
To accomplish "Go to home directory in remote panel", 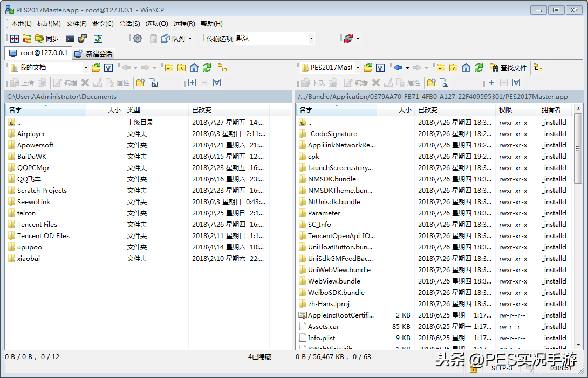I will pos(464,67).
